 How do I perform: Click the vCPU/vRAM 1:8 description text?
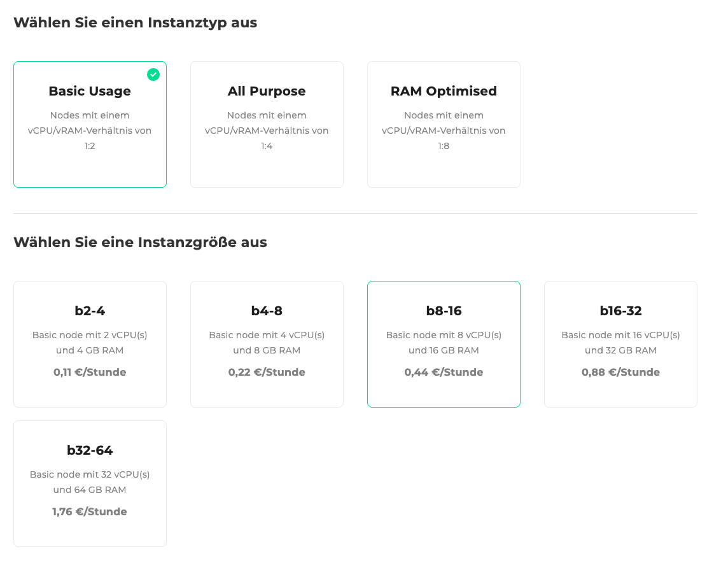(x=444, y=131)
